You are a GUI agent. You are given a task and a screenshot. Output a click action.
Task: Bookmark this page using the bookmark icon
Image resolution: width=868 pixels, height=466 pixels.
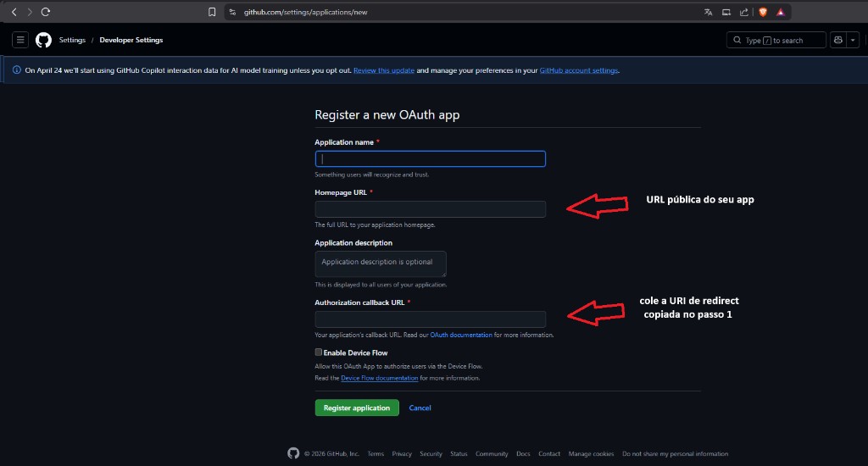pyautogui.click(x=212, y=12)
